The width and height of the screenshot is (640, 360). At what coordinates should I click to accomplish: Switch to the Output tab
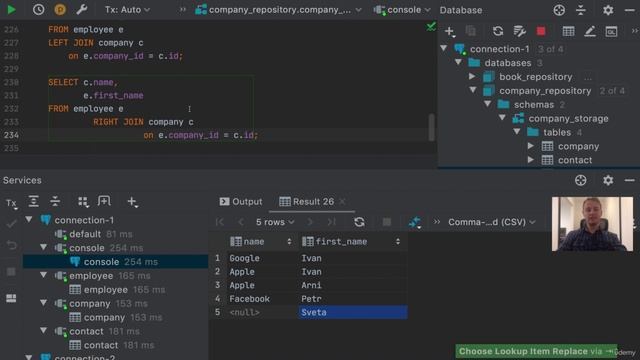pos(241,202)
